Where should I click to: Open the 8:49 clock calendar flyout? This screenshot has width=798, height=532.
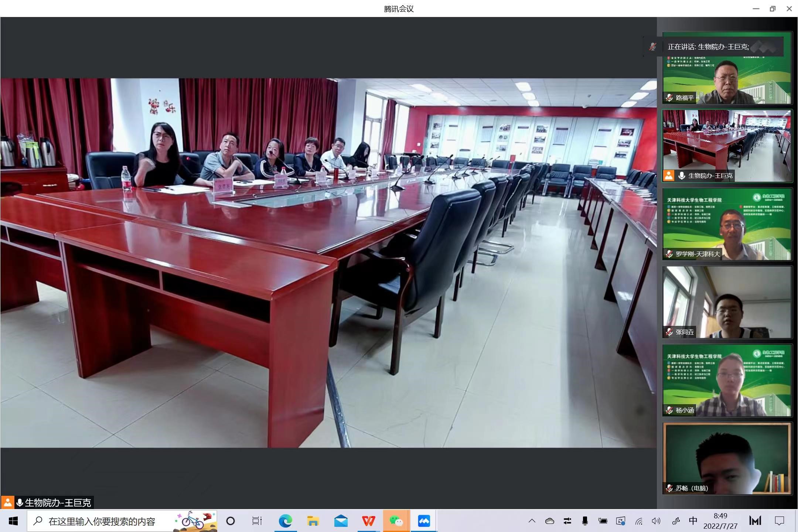pos(720,521)
